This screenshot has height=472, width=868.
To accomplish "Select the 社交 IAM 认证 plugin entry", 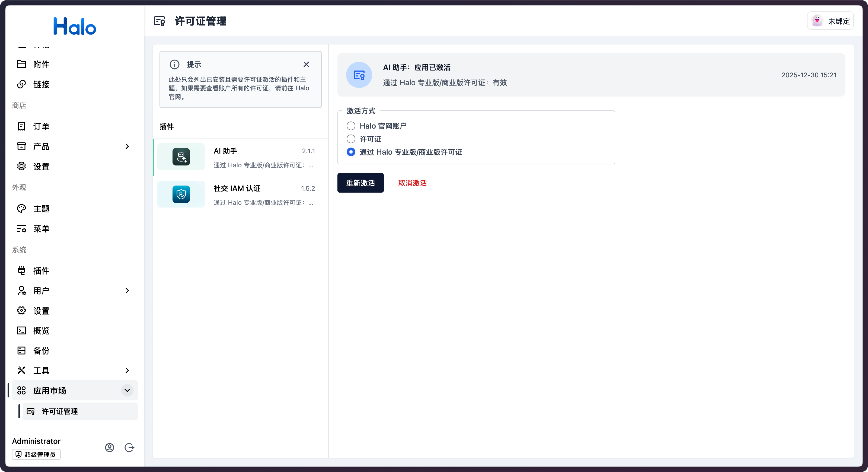I will 240,194.
